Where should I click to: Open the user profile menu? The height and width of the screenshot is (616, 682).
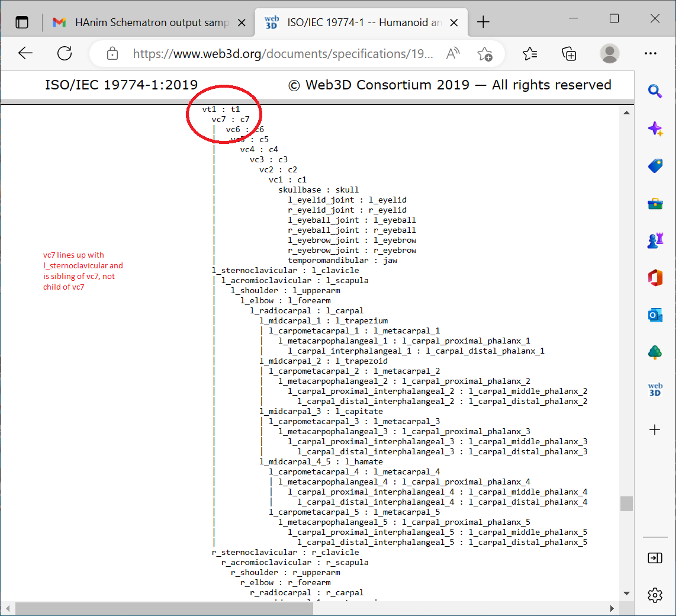pos(609,54)
